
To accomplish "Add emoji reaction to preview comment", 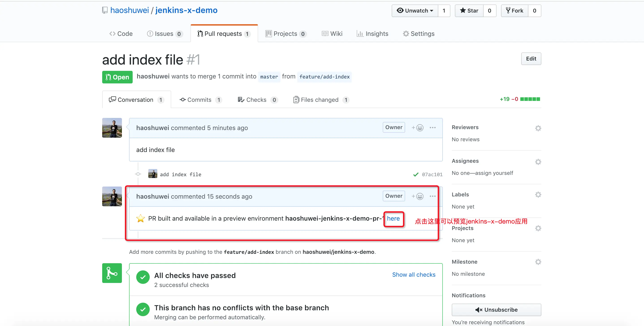I will [x=417, y=196].
